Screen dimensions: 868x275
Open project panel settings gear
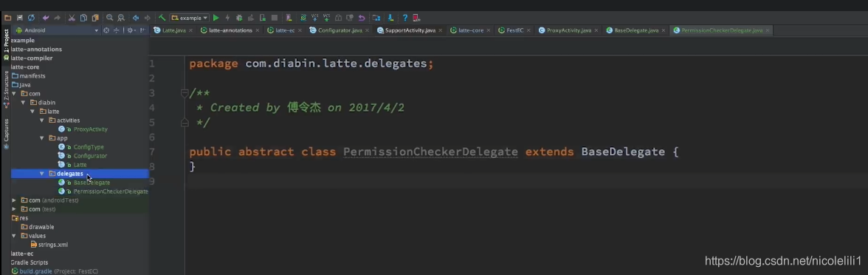[x=131, y=30]
